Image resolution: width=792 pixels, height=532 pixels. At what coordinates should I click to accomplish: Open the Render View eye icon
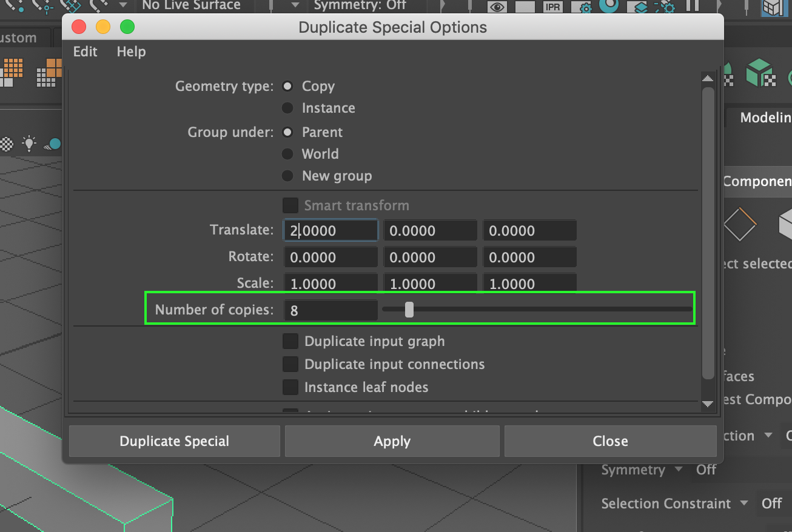496,7
